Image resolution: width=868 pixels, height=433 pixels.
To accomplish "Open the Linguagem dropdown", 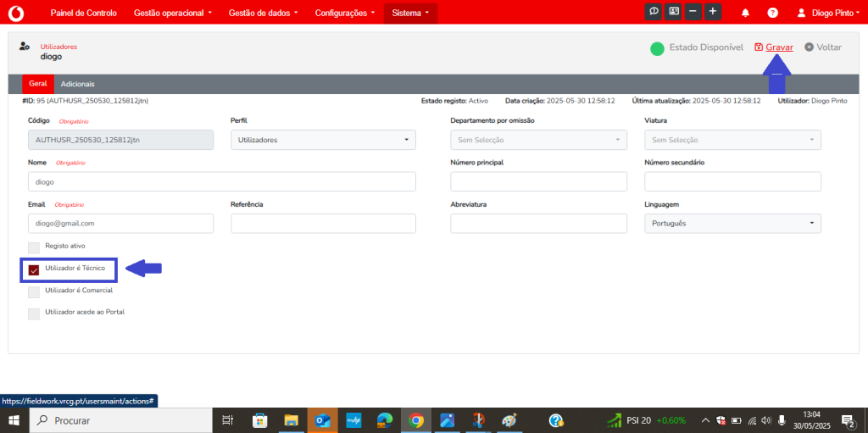I will [732, 223].
